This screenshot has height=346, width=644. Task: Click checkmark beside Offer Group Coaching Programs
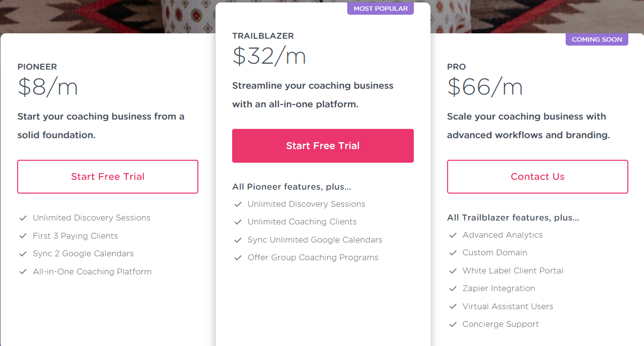[238, 258]
